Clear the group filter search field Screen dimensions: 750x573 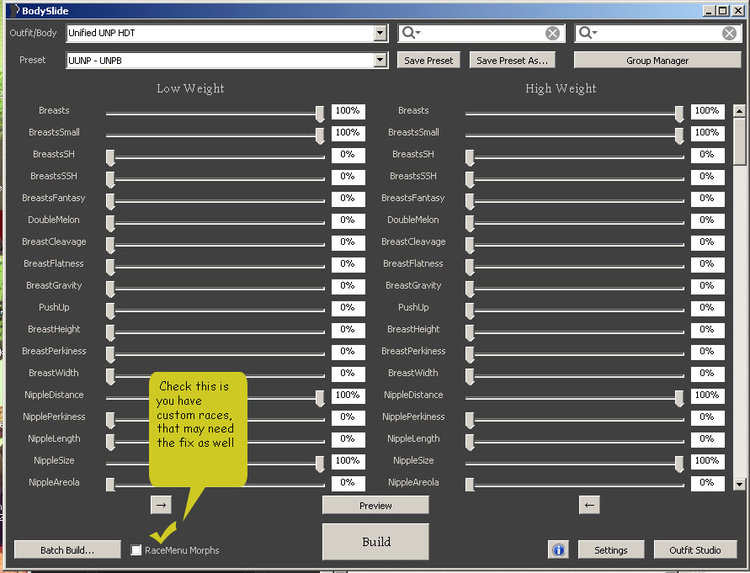729,33
